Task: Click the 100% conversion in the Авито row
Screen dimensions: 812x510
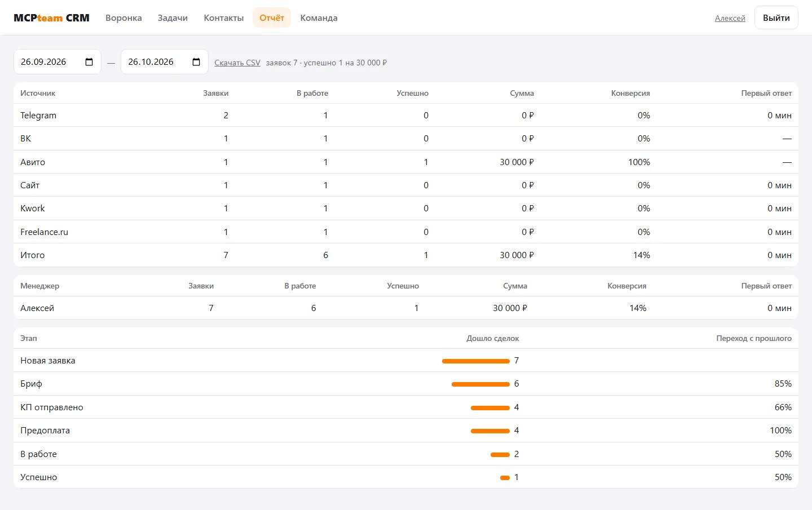Action: point(639,162)
